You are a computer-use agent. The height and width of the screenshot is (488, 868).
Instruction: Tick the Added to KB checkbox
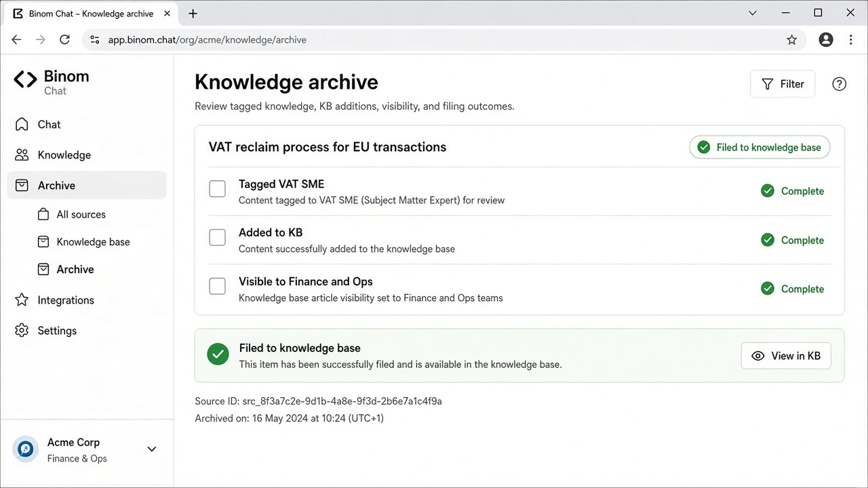click(x=217, y=238)
